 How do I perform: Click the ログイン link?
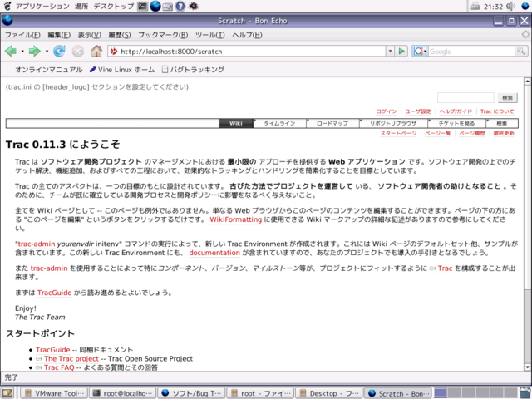(386, 111)
